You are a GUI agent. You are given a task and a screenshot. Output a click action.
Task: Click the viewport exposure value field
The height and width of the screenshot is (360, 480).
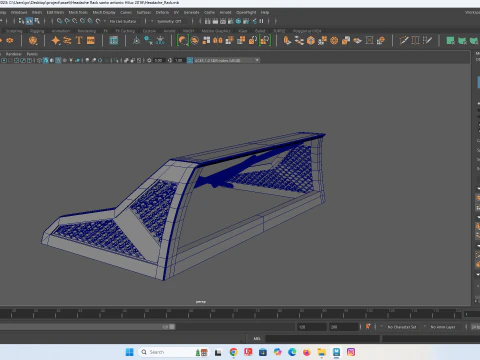[158, 60]
